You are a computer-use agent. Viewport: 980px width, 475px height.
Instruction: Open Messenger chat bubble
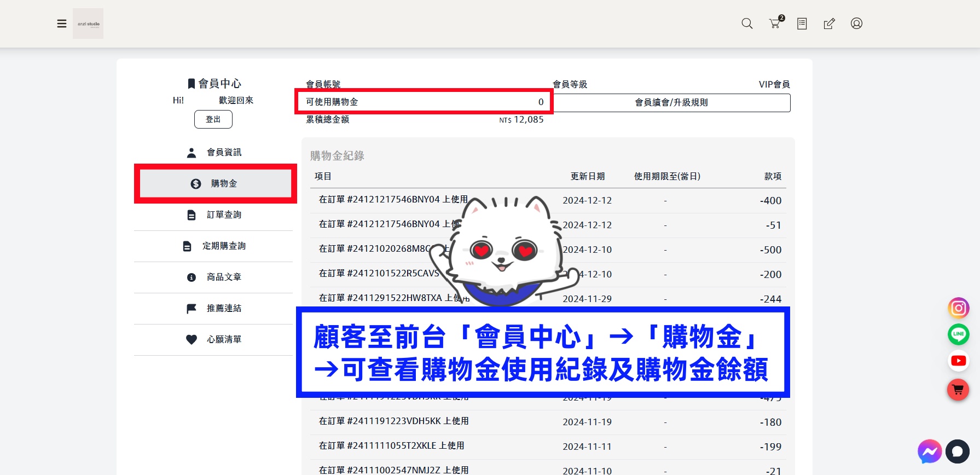pyautogui.click(x=929, y=451)
